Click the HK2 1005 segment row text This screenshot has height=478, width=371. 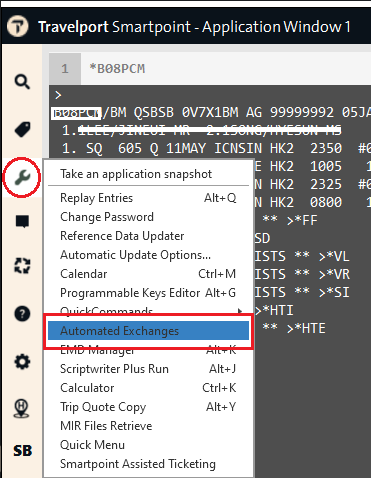[x=306, y=166]
